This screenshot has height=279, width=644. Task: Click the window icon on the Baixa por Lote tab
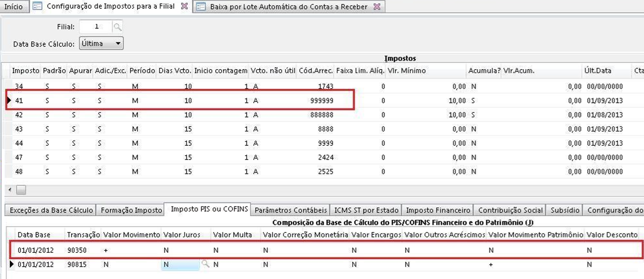click(200, 7)
